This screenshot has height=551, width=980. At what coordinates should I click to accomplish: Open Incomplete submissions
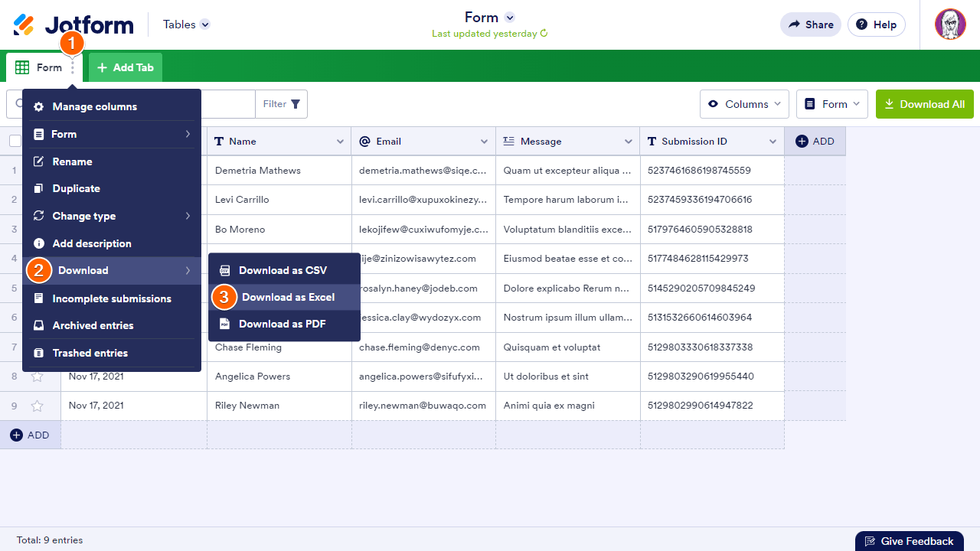(112, 298)
